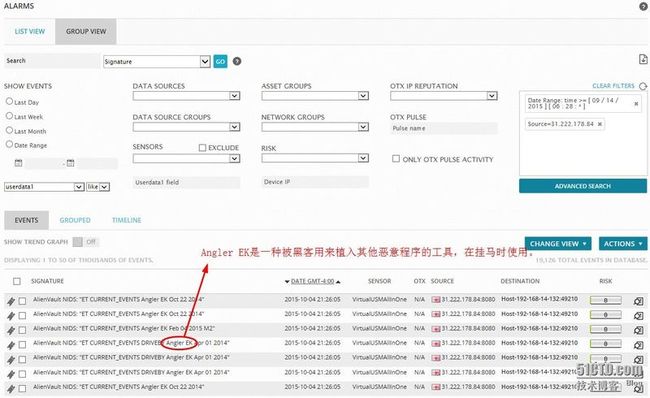The width and height of the screenshot is (650, 398).
Task: Click the refresh icon beside Clear Filters
Action: click(643, 86)
